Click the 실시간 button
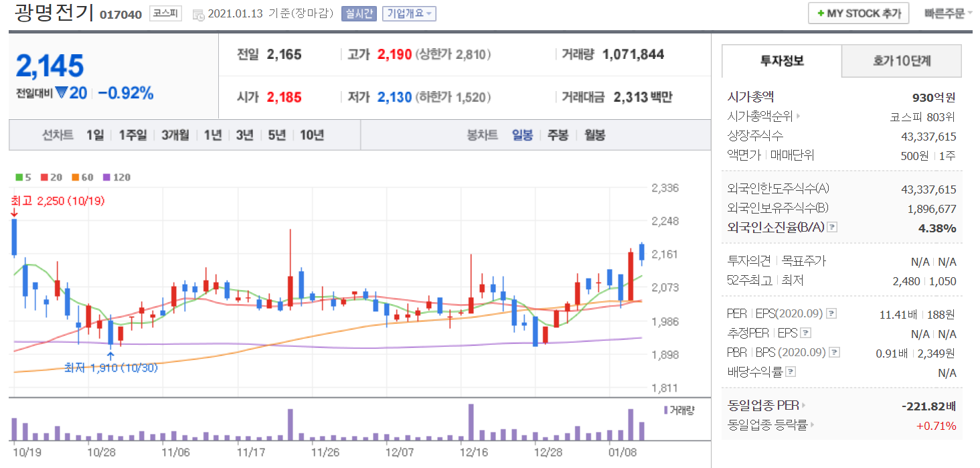The height and width of the screenshot is (468, 980). tap(359, 13)
